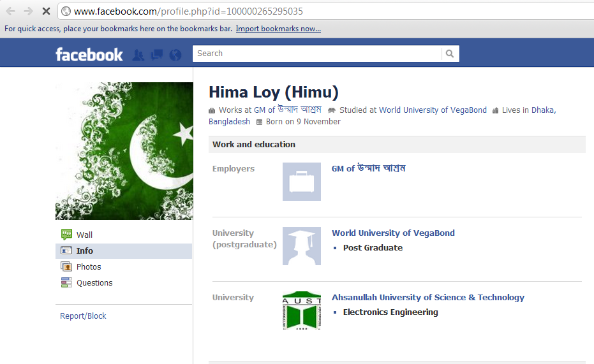Click the Born on 9 November text
The width and height of the screenshot is (594, 364).
303,122
